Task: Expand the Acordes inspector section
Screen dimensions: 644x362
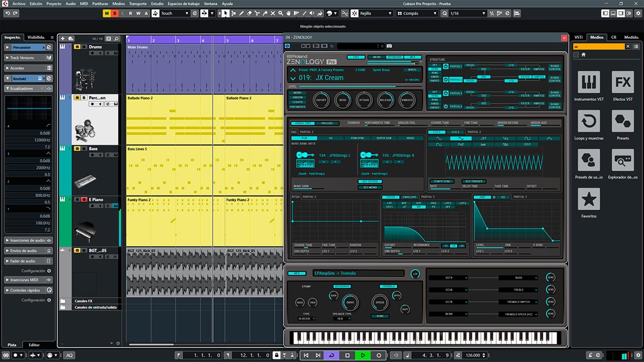Action: [28, 68]
